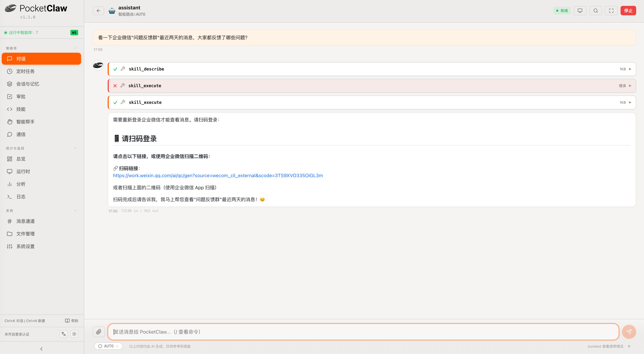Open 文件管理 page
Image resolution: width=644 pixels, height=354 pixels.
click(x=42, y=234)
